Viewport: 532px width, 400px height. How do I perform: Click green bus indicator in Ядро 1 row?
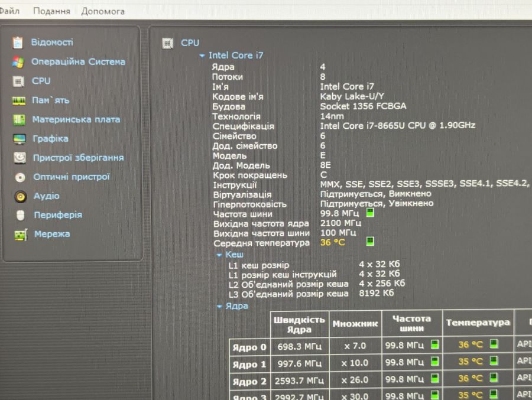[434, 362]
